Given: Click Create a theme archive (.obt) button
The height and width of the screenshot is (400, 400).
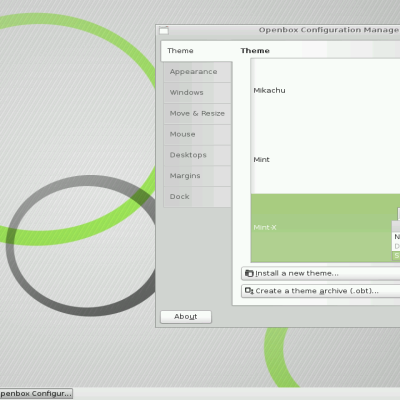Looking at the screenshot, I should (x=321, y=291).
